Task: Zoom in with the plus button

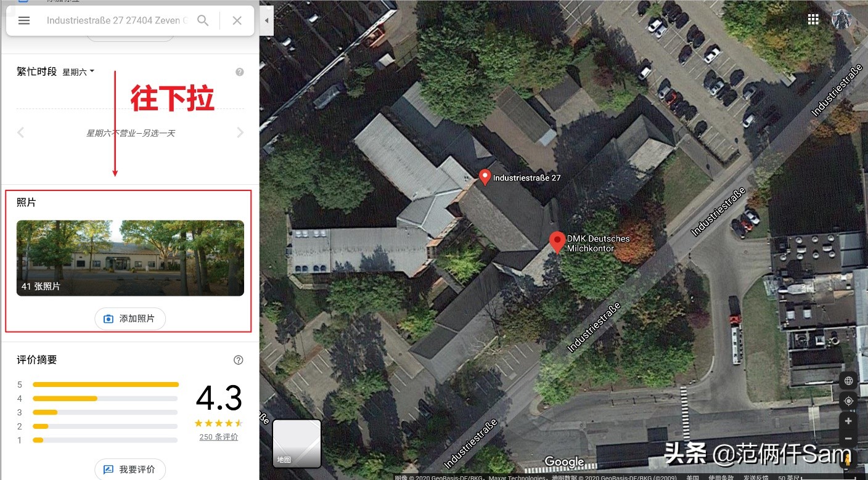Action: pos(849,421)
